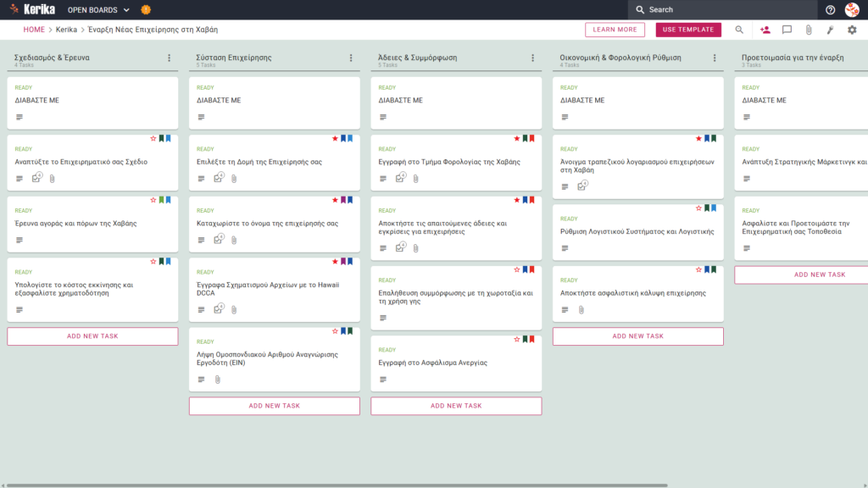Open checklist icon on 'Άνοιγμα τραπεζικού λογαριασμού' card
Image resolution: width=868 pixels, height=488 pixels.
click(581, 186)
